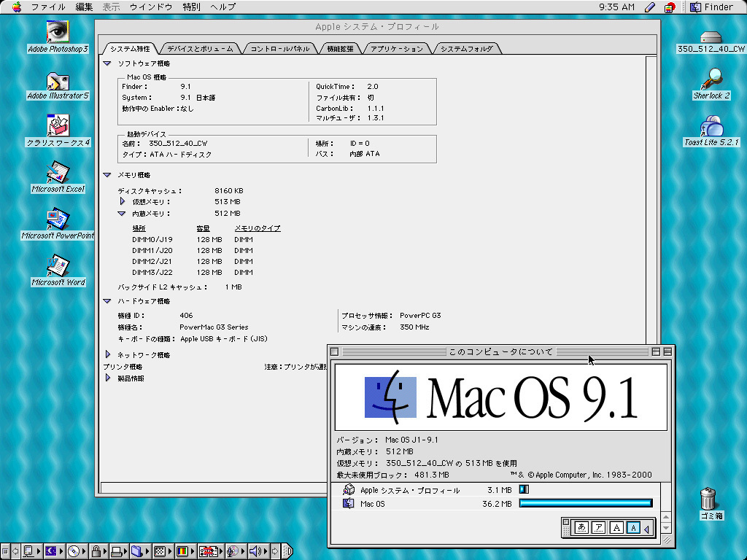747x560 pixels.
Task: Click the scroll down arrow in このコンピュータについて
Action: [666, 528]
